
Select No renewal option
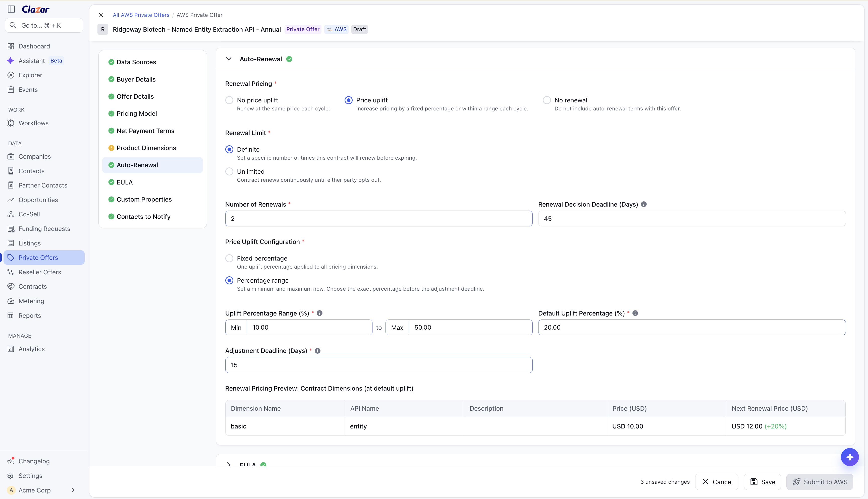tap(547, 100)
